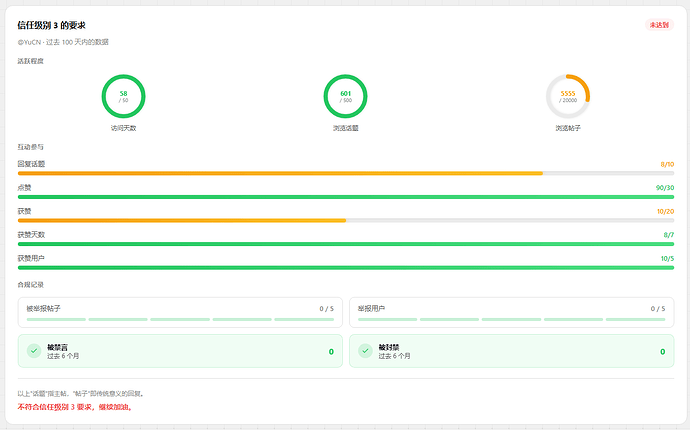Click the 举报用户 label
The image size is (690, 430).
[x=371, y=309]
